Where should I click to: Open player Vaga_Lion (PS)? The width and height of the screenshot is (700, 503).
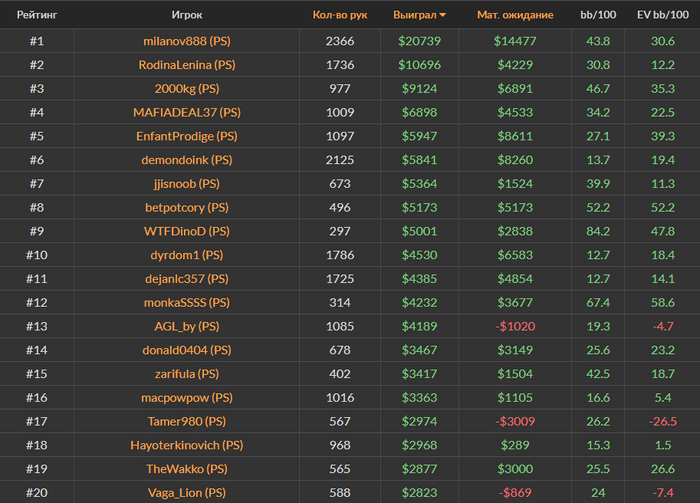coord(187,493)
